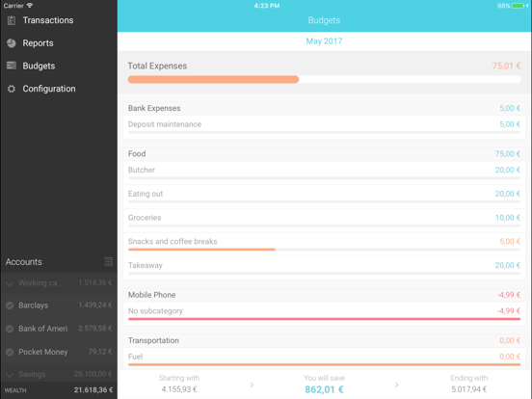Click the Total Expenses progress bar

coord(324,79)
